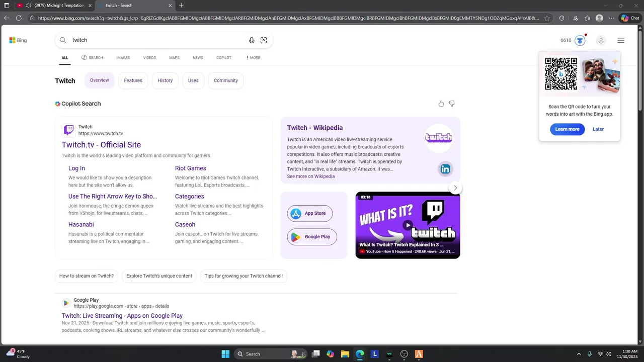Click 'Tips for growing your Twitch channel!' suggestion

[244, 276]
